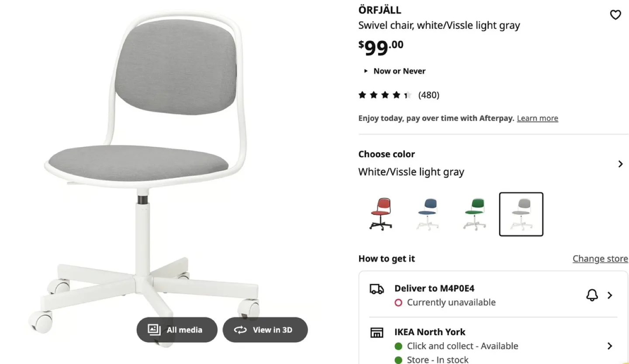Click the image gallery icon in All media
The height and width of the screenshot is (364, 629).
click(x=154, y=330)
